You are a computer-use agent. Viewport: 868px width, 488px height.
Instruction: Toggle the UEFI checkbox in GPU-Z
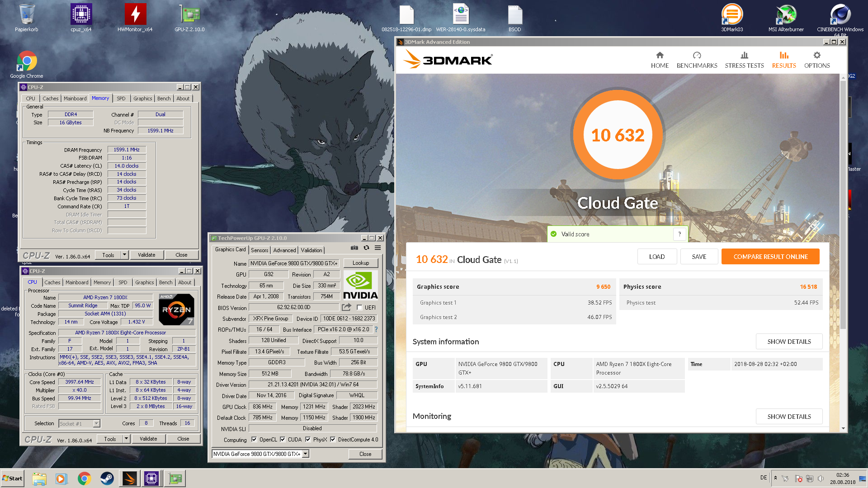point(359,308)
